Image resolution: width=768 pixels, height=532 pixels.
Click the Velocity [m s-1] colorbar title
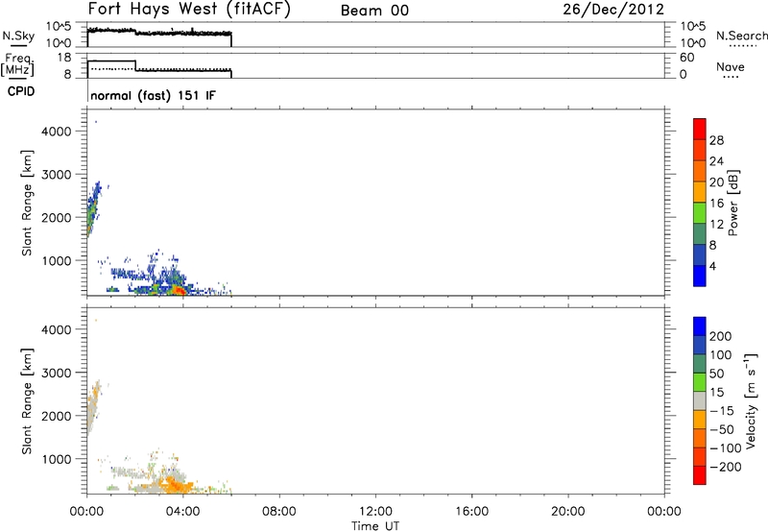click(750, 400)
